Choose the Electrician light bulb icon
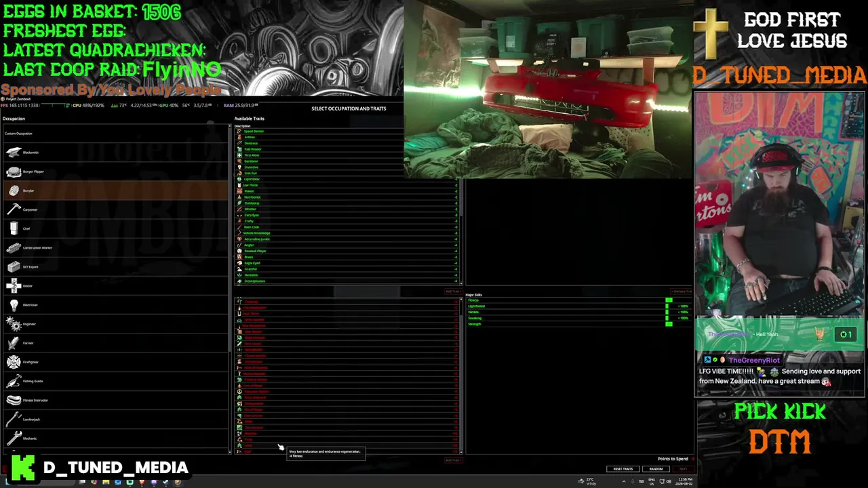The height and width of the screenshot is (488, 868). click(x=14, y=305)
